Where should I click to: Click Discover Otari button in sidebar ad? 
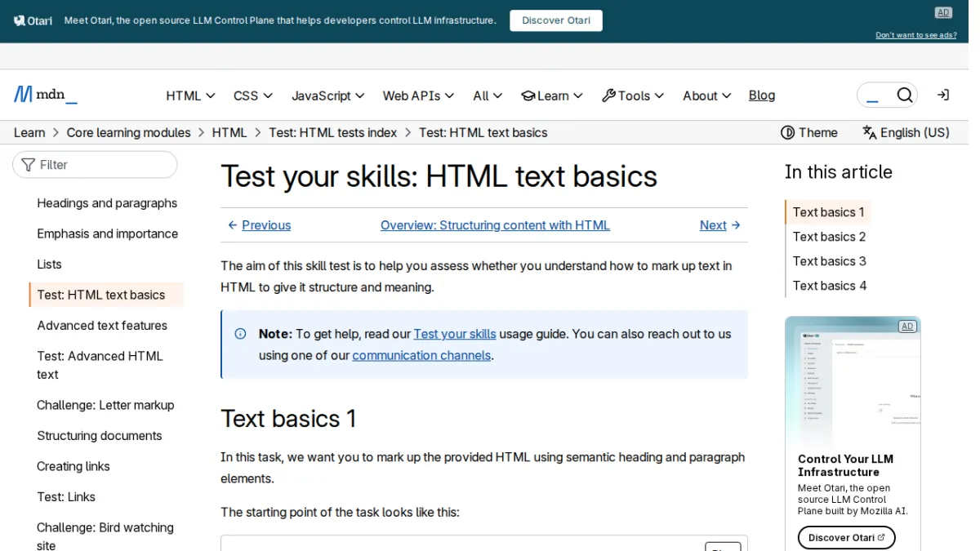click(847, 537)
